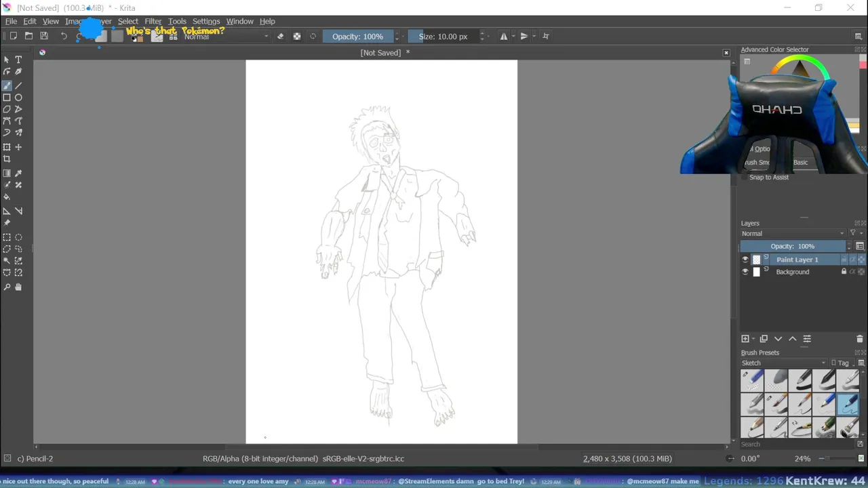This screenshot has width=868, height=488.
Task: Toggle alpha inheritance on Paint Layer 1
Action: click(852, 260)
